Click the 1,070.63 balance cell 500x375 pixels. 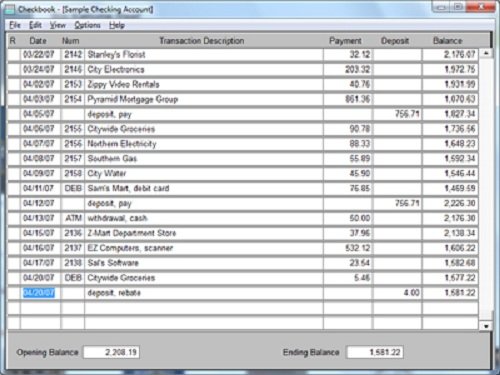pyautogui.click(x=450, y=99)
